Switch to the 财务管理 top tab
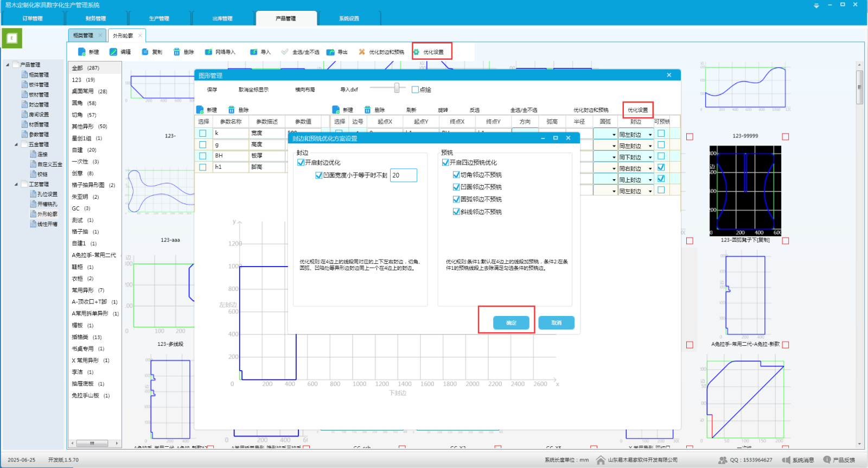Image resolution: width=868 pixels, height=468 pixels. 96,18
